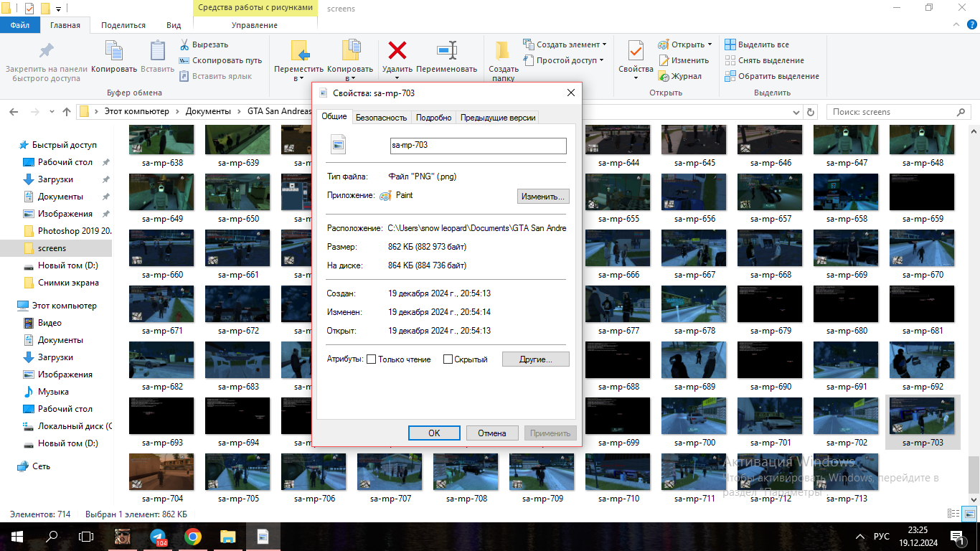Click the Change (Изменить...) application button
The image size is (980, 551).
point(543,196)
